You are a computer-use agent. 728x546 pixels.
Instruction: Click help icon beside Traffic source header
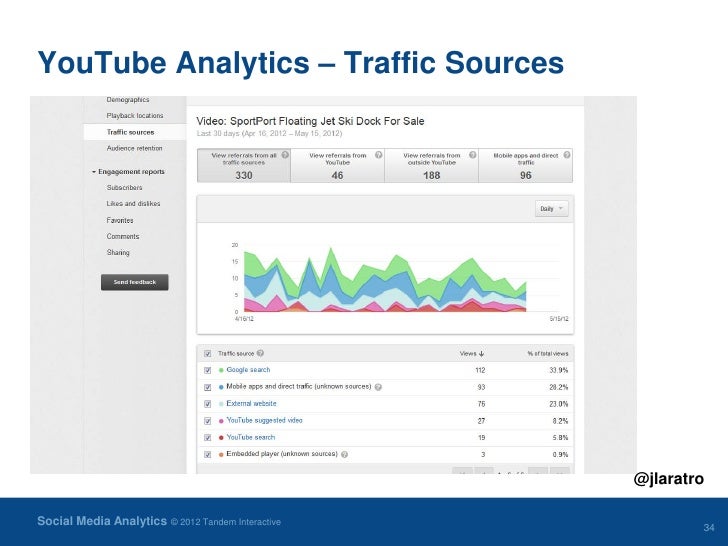click(x=260, y=353)
